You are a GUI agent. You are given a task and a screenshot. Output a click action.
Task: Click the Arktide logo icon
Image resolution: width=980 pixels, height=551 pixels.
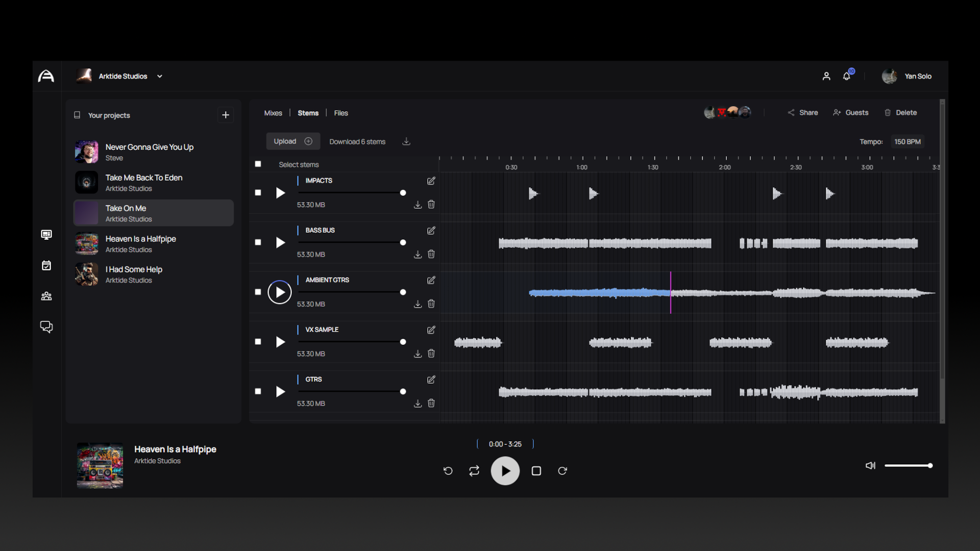point(46,76)
